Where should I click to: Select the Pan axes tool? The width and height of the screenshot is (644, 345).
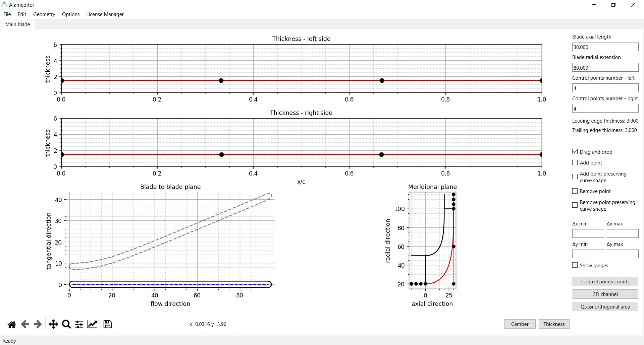click(x=53, y=324)
